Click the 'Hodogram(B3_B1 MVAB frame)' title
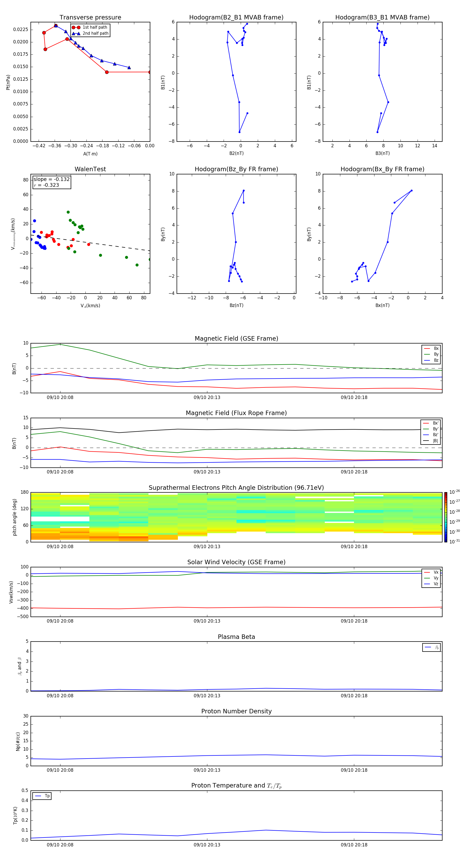Screen dimensions: 473x868 [x=382, y=18]
